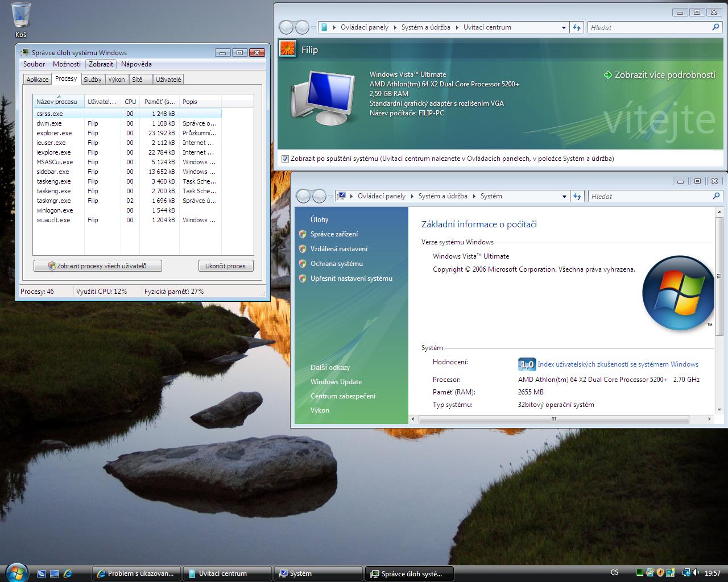Click back arrow in Systém window
Screen dimensions: 728x582
click(x=304, y=196)
